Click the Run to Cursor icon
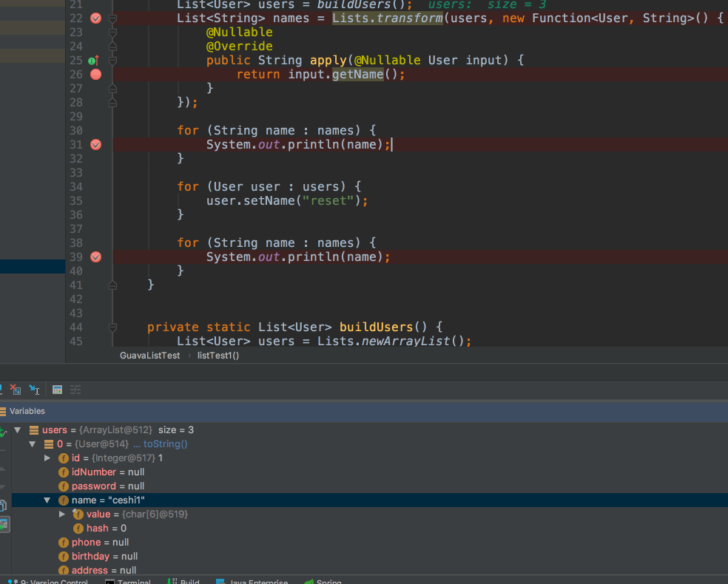Screen dimensions: 728x584 tap(34, 390)
